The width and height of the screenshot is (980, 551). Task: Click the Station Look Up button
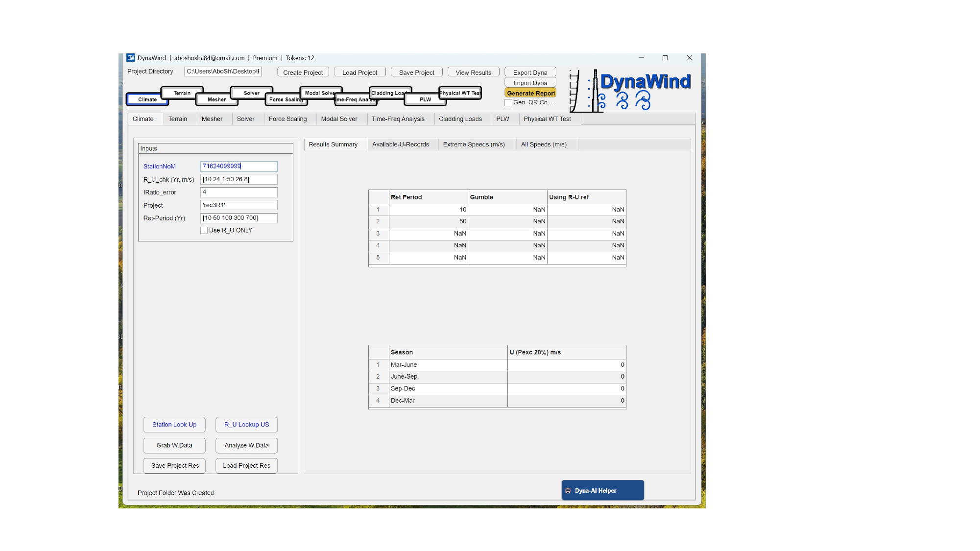(x=174, y=425)
